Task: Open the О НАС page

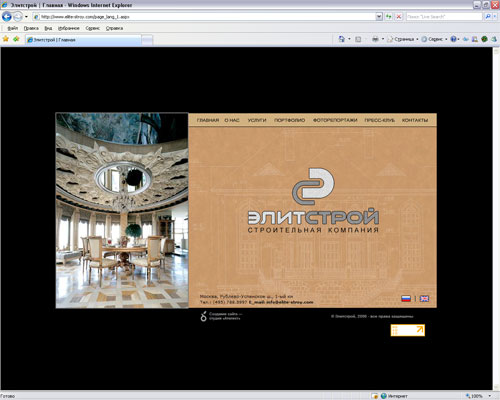Action: pos(232,120)
